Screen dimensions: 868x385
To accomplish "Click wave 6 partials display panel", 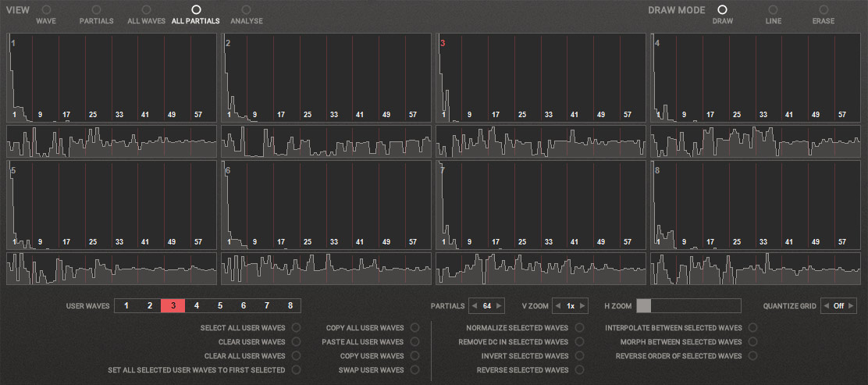I will pyautogui.click(x=326, y=205).
